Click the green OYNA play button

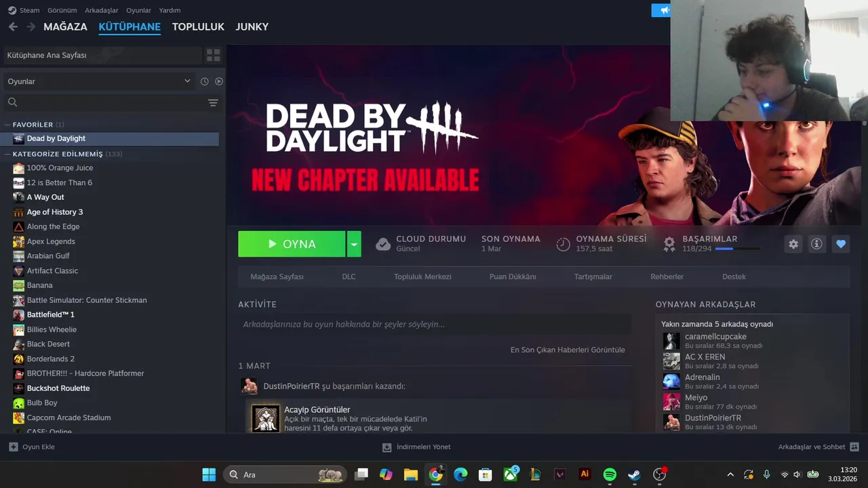pyautogui.click(x=292, y=244)
